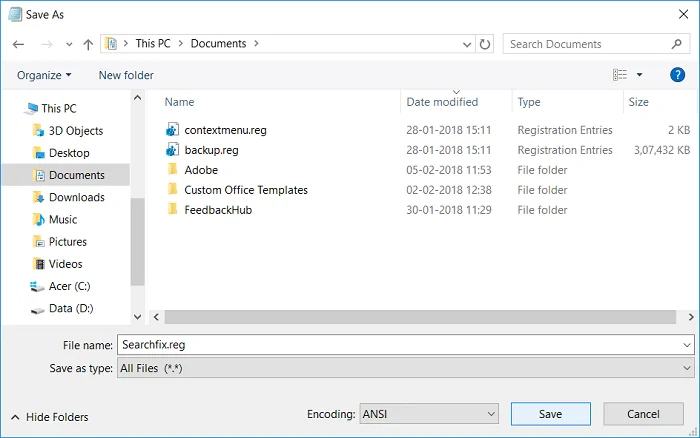The height and width of the screenshot is (438, 700).
Task: Click the navigation pane scrollbar thumb
Action: click(x=138, y=241)
